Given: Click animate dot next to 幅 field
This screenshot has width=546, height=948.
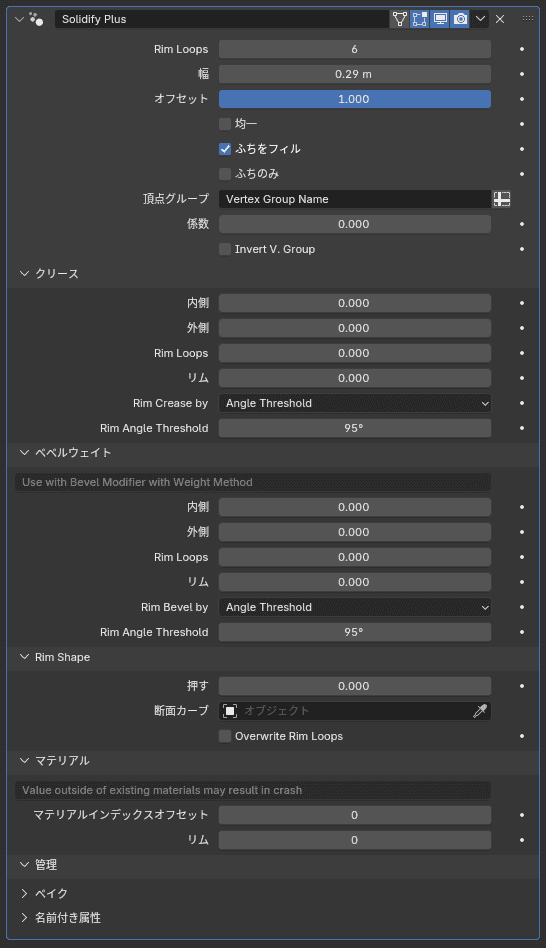Looking at the screenshot, I should (x=522, y=74).
